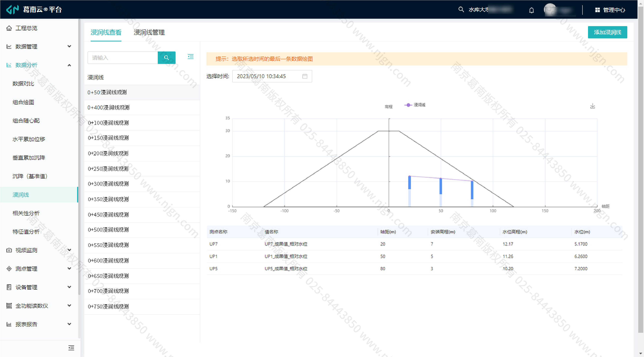Expand the 设备管理 menu chevron

pyautogui.click(x=70, y=287)
